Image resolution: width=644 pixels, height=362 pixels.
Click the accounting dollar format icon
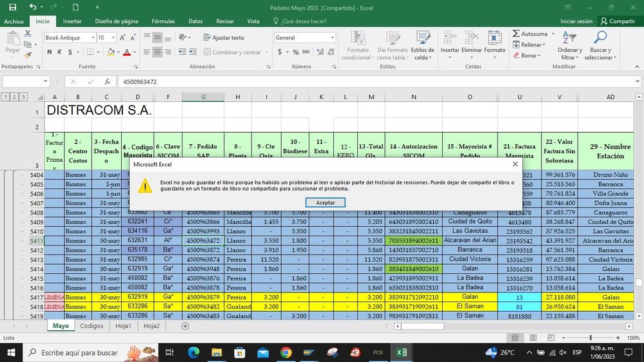pyautogui.click(x=280, y=52)
